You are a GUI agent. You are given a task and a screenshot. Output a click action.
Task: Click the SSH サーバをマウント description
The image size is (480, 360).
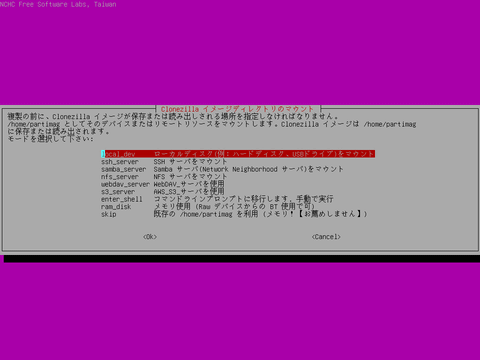190,162
